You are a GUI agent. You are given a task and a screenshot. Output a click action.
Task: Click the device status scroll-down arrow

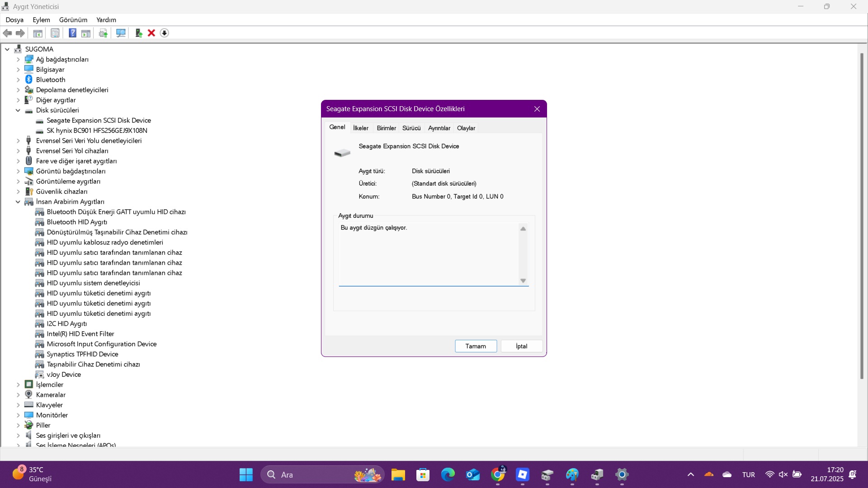pyautogui.click(x=523, y=281)
